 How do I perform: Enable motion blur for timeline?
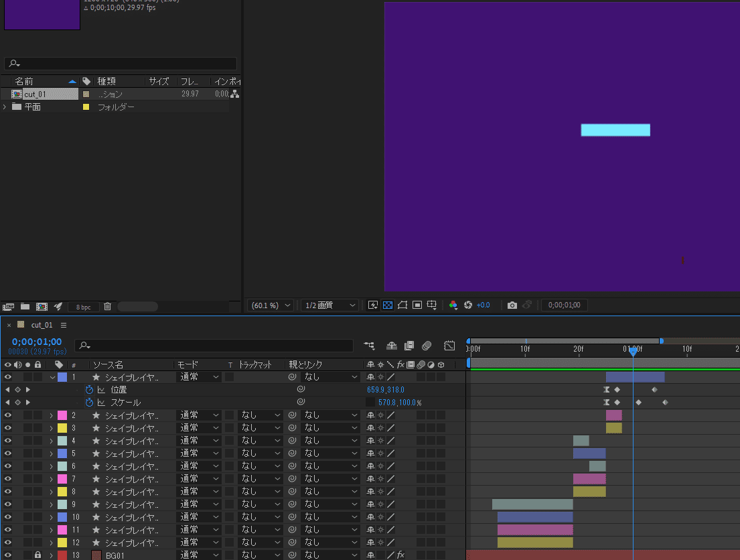427,346
